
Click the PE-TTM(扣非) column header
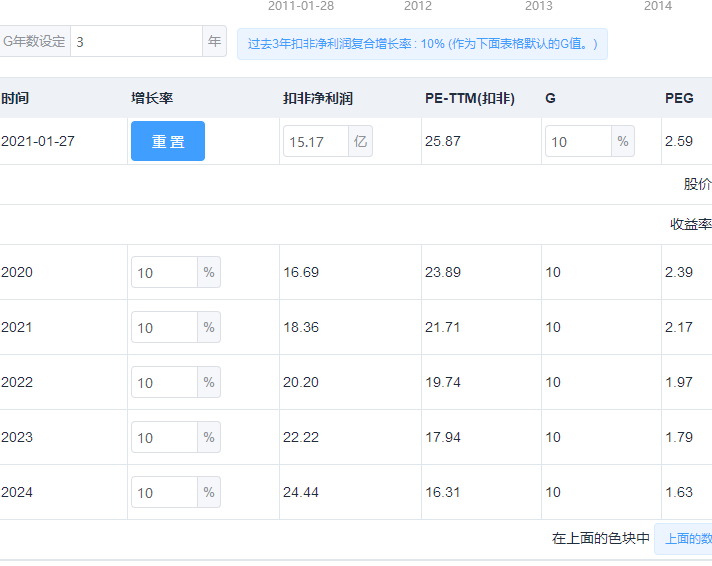click(469, 98)
